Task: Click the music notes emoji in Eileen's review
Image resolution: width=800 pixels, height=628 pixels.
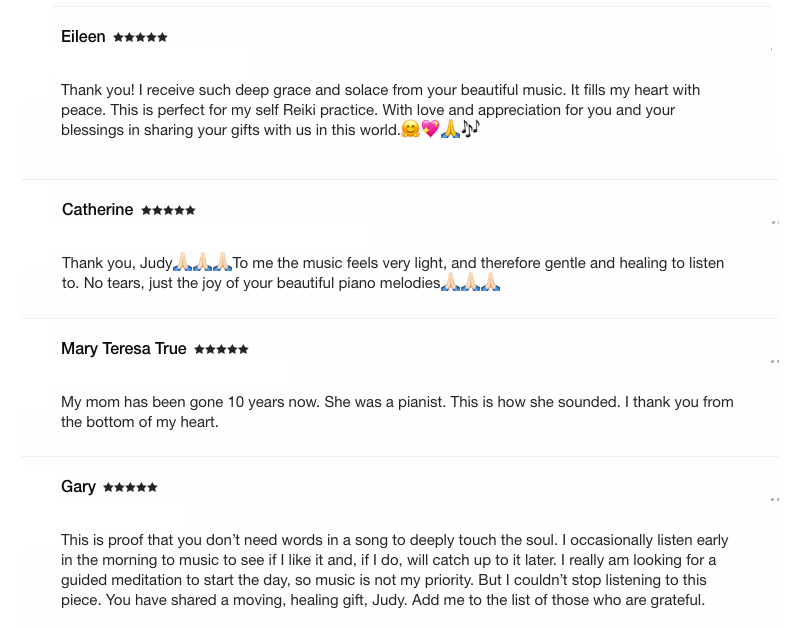Action: (x=471, y=129)
